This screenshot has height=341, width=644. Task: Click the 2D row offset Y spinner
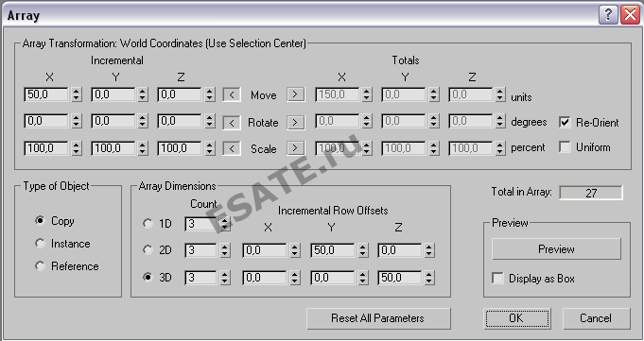click(x=362, y=250)
